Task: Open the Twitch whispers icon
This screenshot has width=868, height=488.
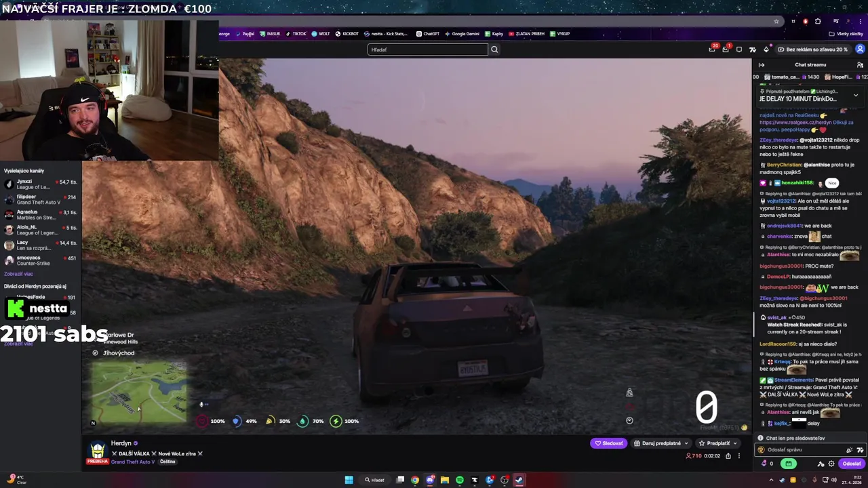Action: (739, 49)
